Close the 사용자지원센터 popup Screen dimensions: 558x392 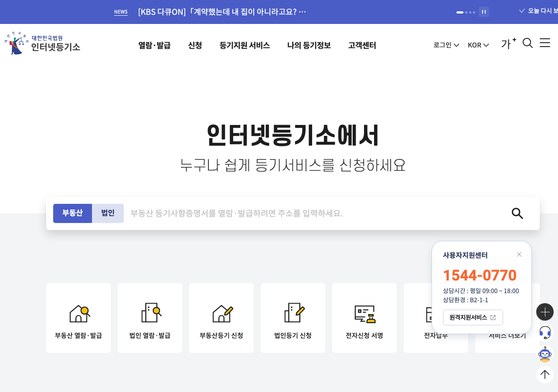click(x=519, y=254)
